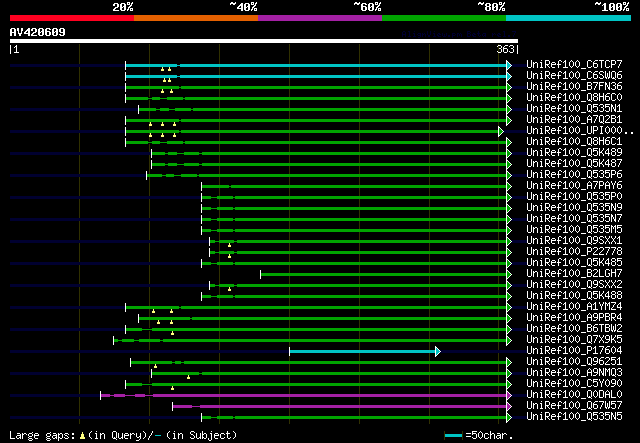The width and height of the screenshot is (640, 443).
Task: Click the cyan ~100% identity legend segment
Action: coord(569,18)
